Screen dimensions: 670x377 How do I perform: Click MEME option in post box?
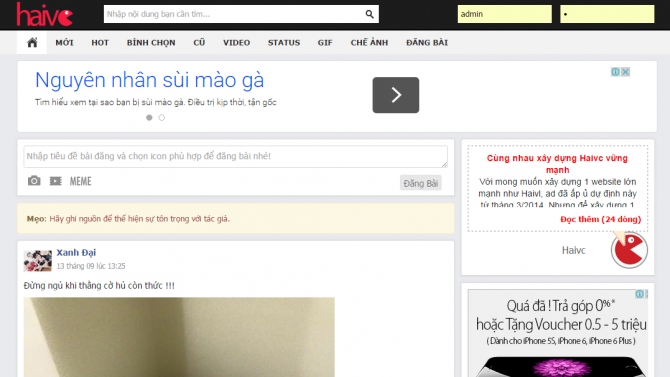coord(80,181)
